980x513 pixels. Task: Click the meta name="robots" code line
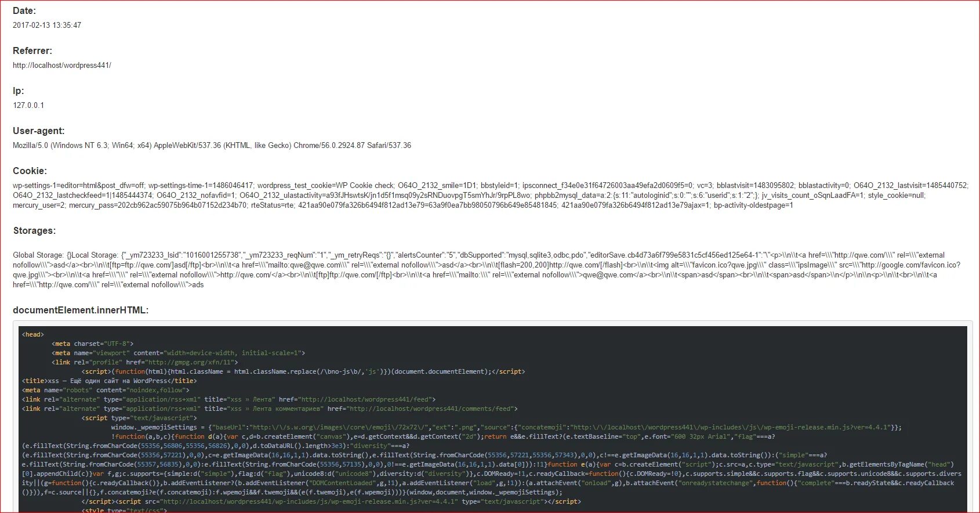pyautogui.click(x=106, y=391)
